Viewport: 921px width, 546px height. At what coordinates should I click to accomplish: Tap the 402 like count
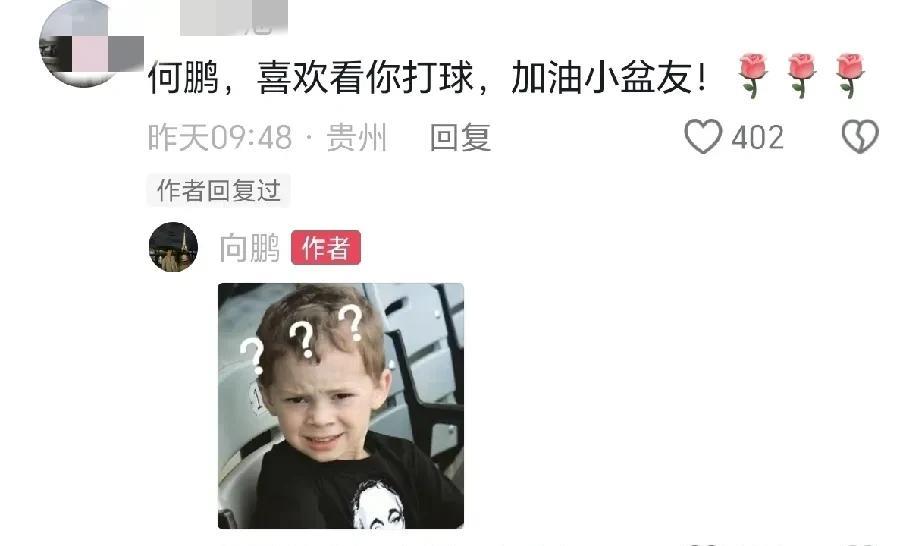pos(757,138)
